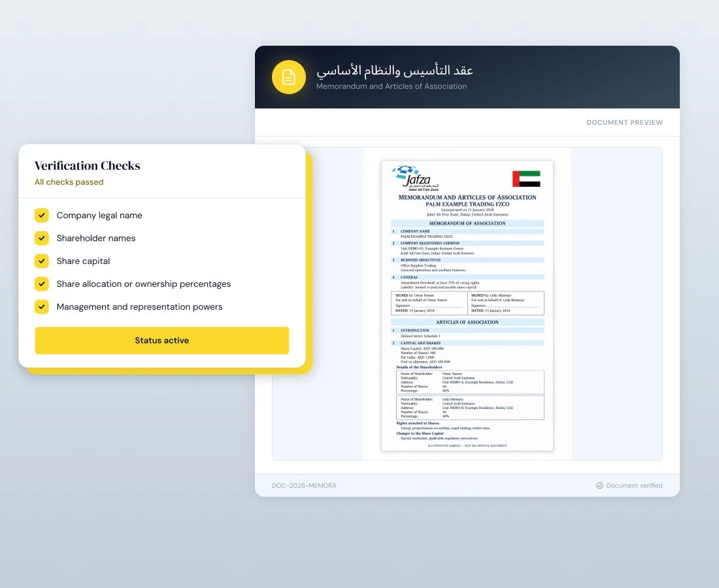Click the Arabic document title
The image size is (719, 588).
394,71
